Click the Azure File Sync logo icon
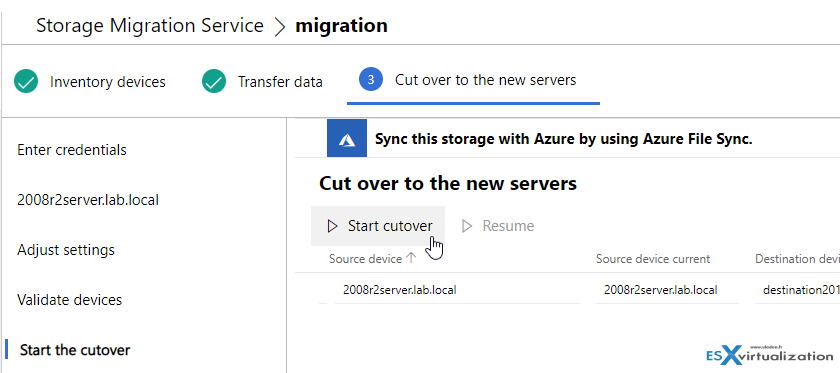This screenshot has width=840, height=373. coord(347,139)
